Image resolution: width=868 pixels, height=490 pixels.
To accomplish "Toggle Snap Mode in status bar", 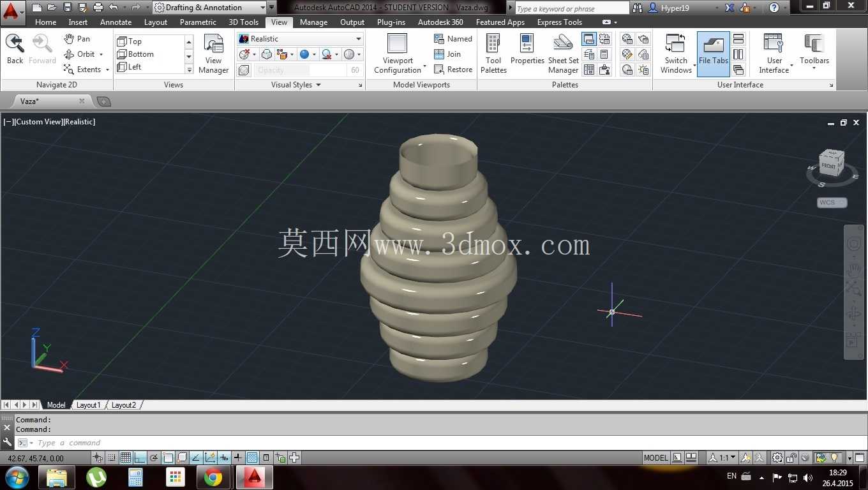I will coord(112,457).
